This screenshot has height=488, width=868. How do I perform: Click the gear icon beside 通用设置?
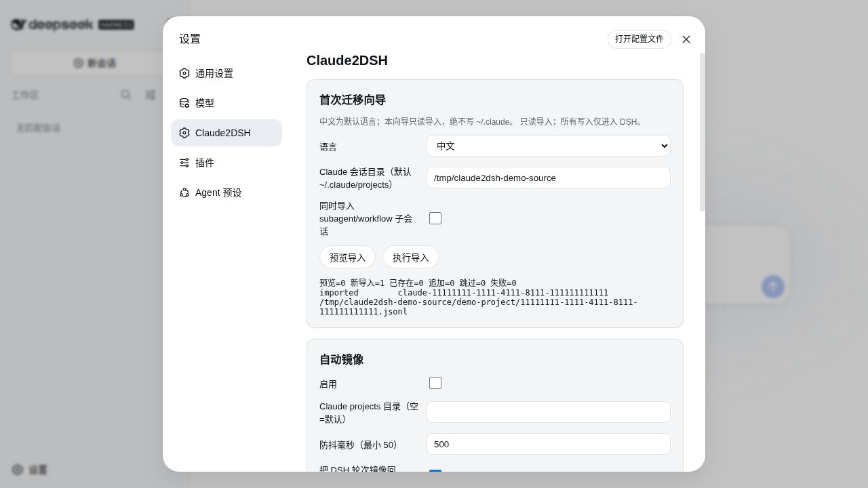pyautogui.click(x=184, y=73)
